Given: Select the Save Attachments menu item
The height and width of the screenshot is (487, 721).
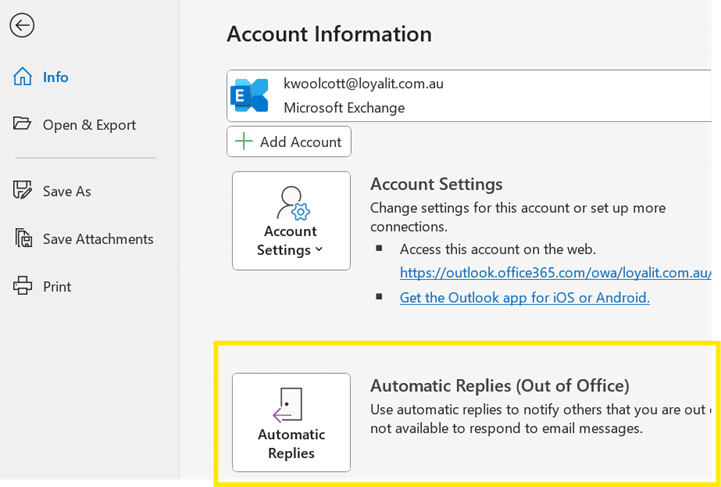Looking at the screenshot, I should [x=98, y=239].
